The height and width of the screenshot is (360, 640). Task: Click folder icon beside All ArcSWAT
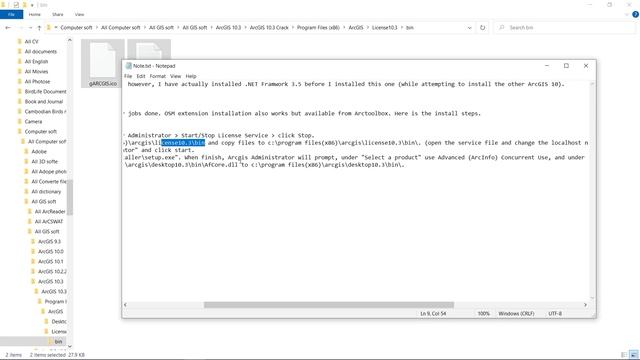30,222
